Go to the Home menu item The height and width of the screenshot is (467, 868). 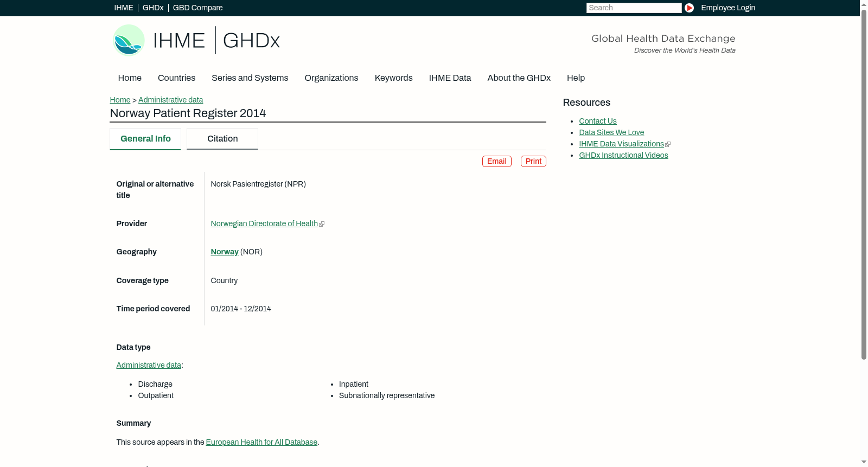click(x=130, y=78)
